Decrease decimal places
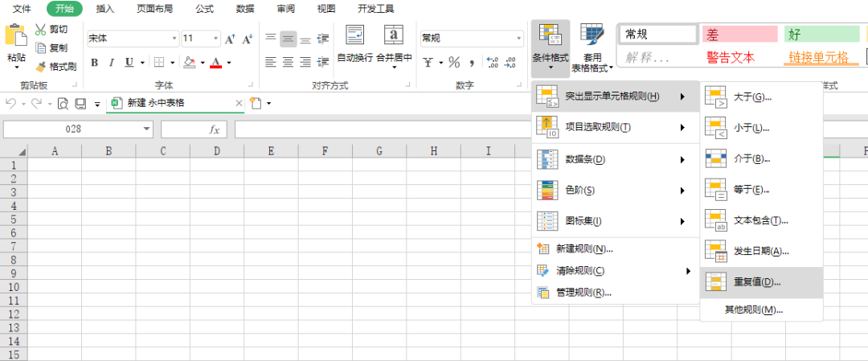The height and width of the screenshot is (361, 868). [510, 62]
